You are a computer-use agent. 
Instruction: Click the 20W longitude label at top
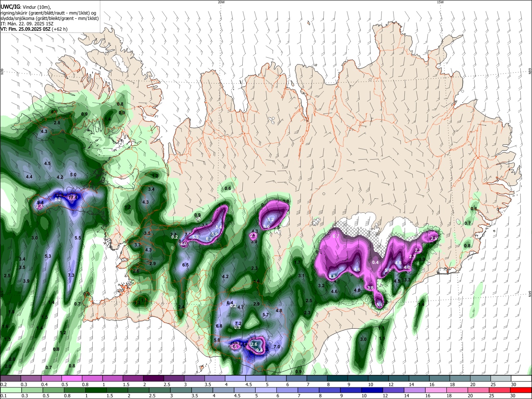[221, 2]
